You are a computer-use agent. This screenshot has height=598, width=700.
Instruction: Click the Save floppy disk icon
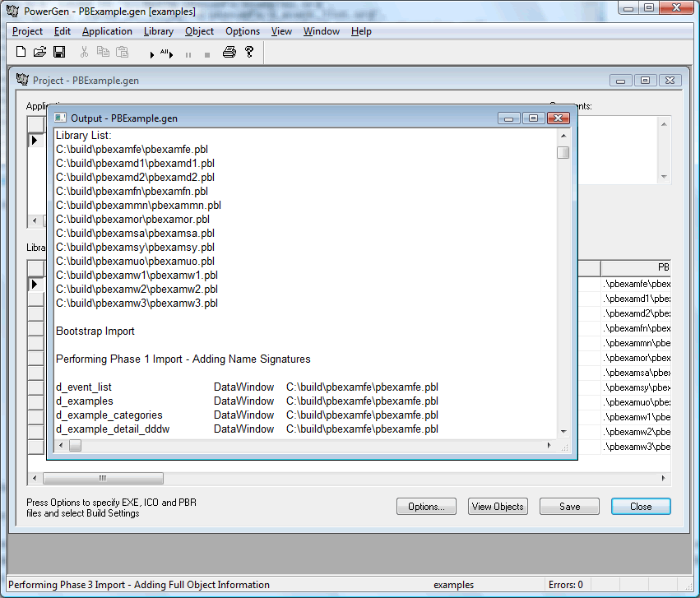click(x=59, y=52)
